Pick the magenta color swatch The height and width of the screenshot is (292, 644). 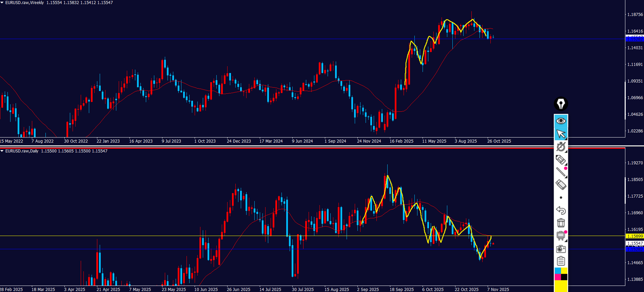pos(558,277)
